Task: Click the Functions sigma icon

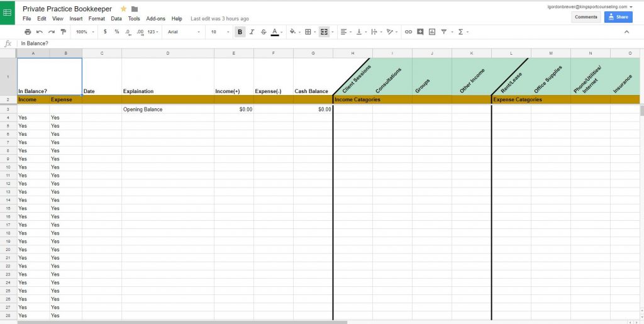Action: click(x=462, y=31)
